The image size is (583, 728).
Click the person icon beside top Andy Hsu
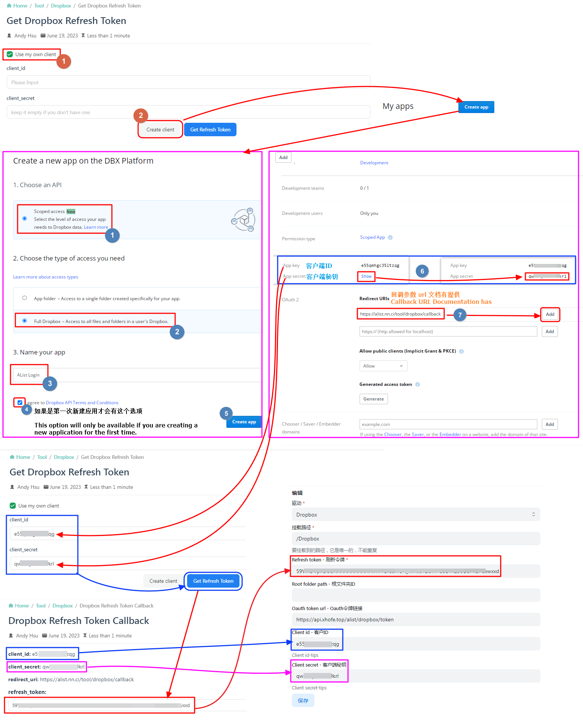(9, 36)
